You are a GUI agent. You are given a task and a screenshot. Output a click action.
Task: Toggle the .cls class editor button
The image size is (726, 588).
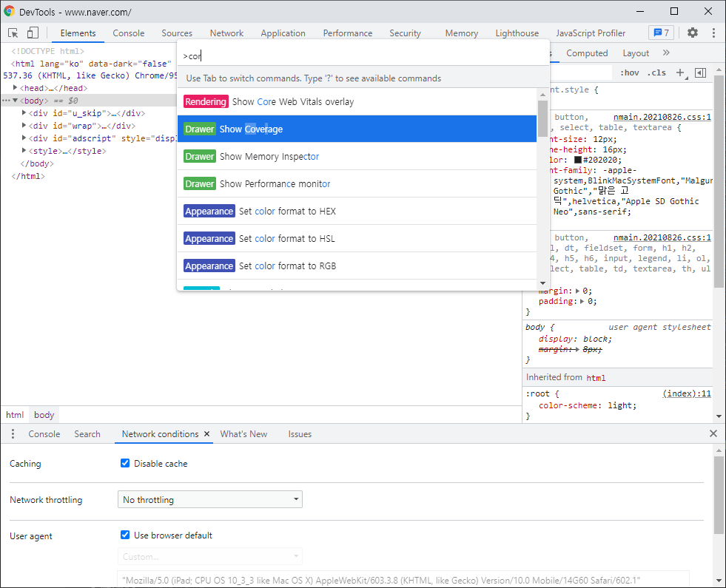coord(656,72)
